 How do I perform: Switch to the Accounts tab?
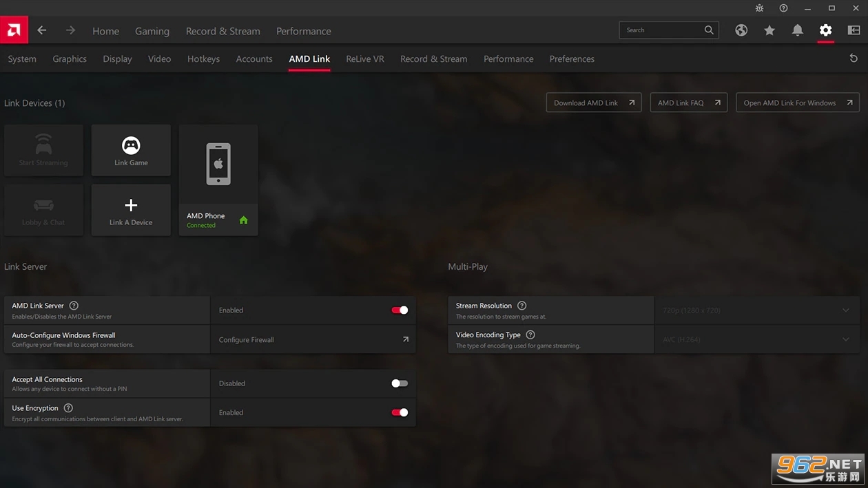tap(254, 59)
